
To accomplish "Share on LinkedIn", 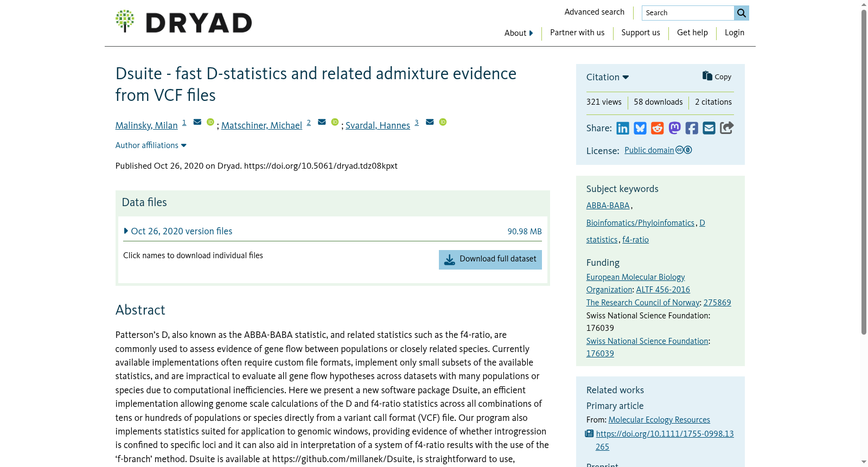I will [623, 128].
